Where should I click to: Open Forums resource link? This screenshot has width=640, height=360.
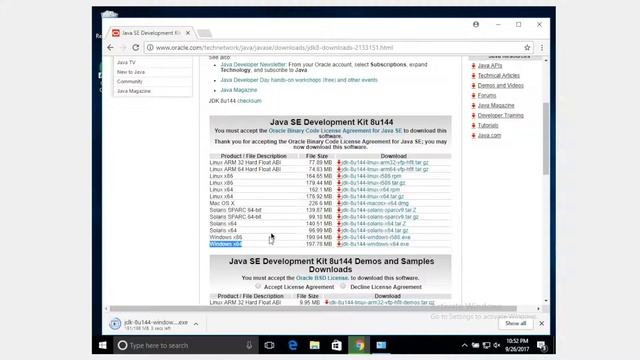[x=487, y=96]
